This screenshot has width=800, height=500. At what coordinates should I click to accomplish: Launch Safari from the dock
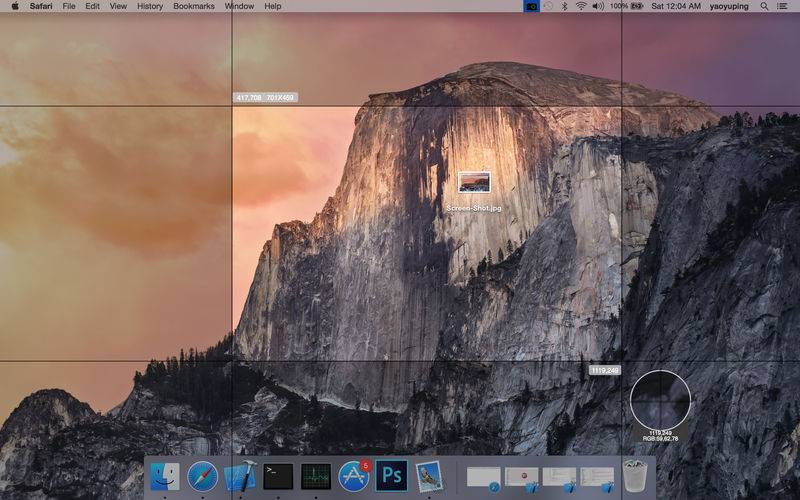(202, 476)
